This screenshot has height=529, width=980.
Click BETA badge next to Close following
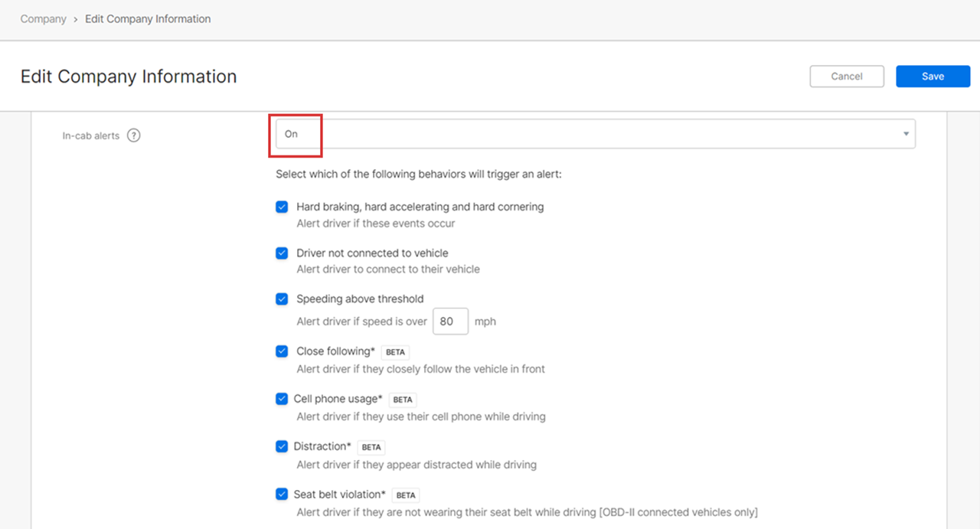pos(395,352)
